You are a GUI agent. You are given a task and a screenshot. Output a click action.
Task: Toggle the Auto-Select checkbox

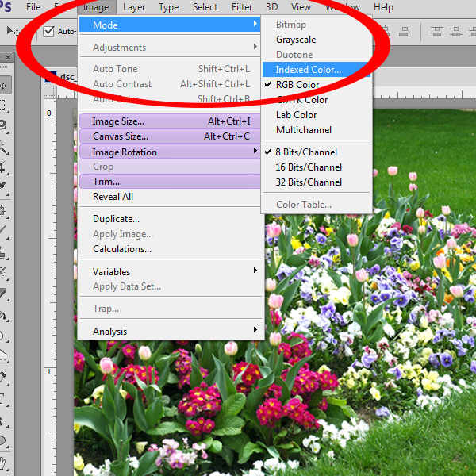48,31
